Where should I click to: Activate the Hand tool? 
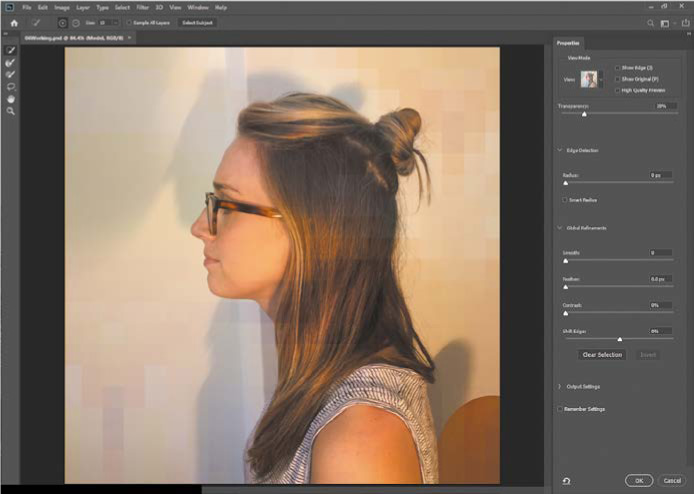[11, 98]
